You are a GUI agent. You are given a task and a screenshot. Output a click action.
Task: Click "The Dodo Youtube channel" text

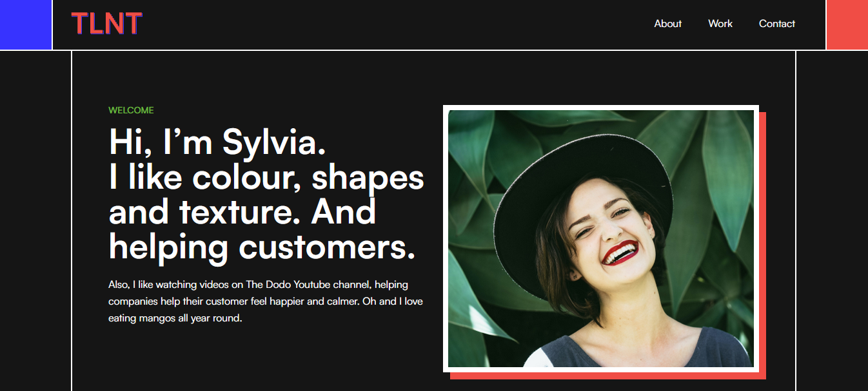pos(308,284)
